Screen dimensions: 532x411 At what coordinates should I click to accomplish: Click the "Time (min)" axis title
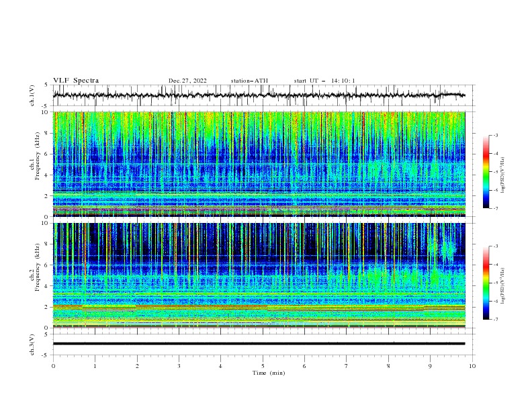coord(269,373)
